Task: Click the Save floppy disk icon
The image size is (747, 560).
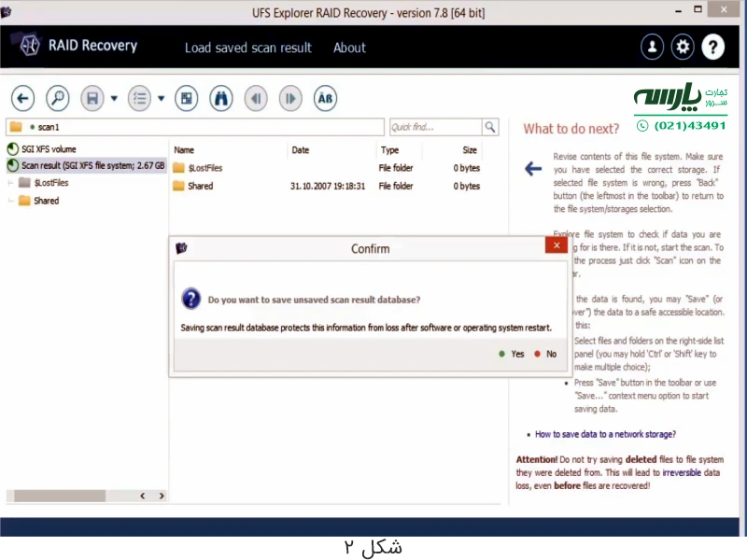Action: pyautogui.click(x=92, y=98)
